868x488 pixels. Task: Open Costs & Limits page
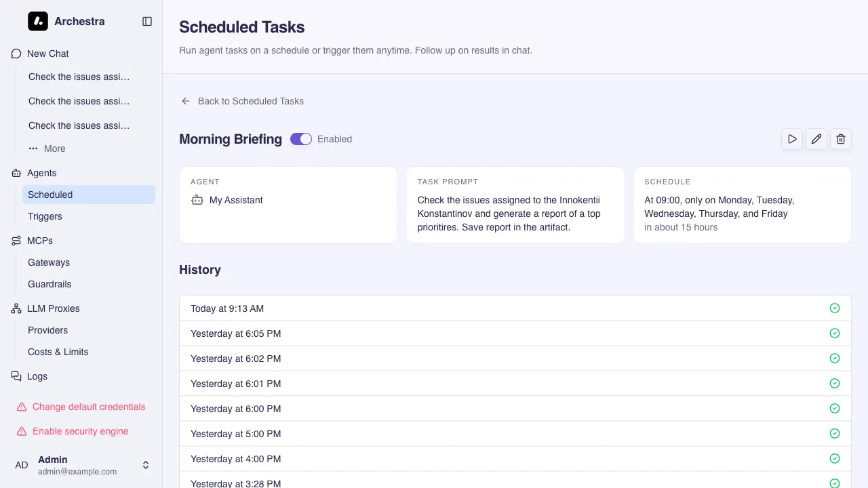click(x=58, y=352)
